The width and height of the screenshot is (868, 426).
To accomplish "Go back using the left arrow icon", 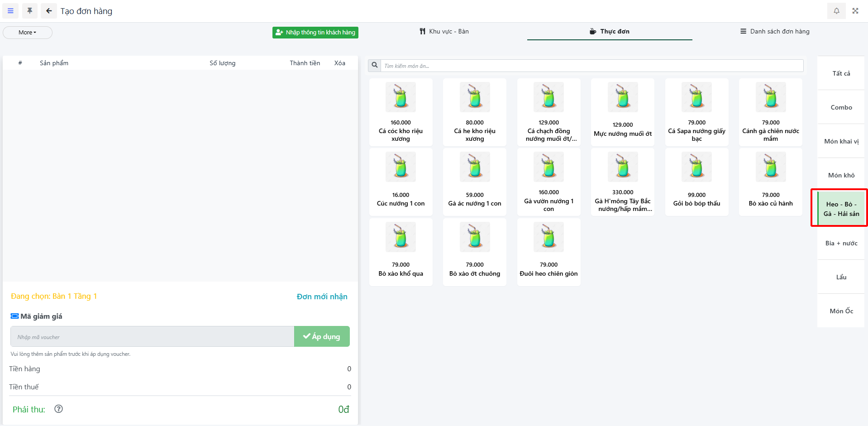I will click(49, 11).
